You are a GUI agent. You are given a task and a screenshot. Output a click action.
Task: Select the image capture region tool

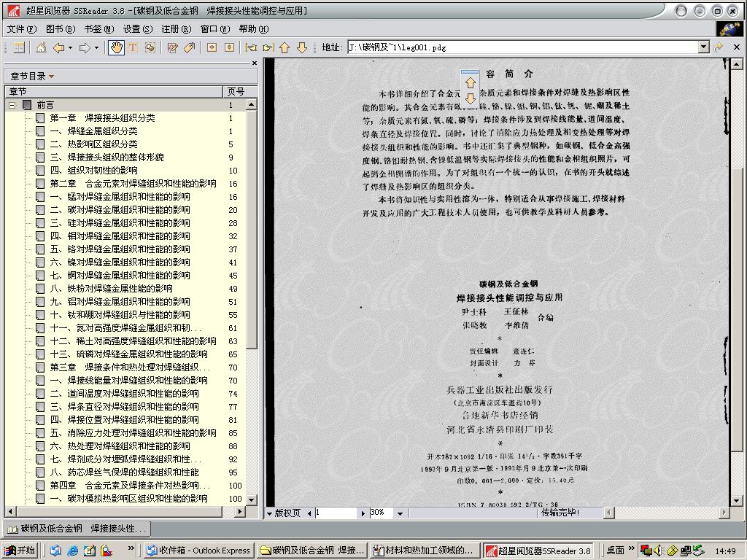(x=150, y=47)
